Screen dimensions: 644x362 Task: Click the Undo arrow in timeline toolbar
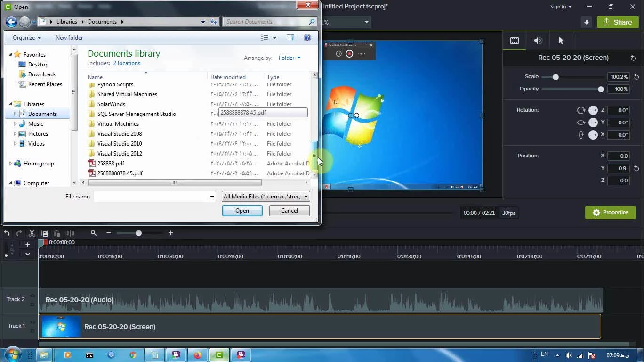(x=7, y=233)
